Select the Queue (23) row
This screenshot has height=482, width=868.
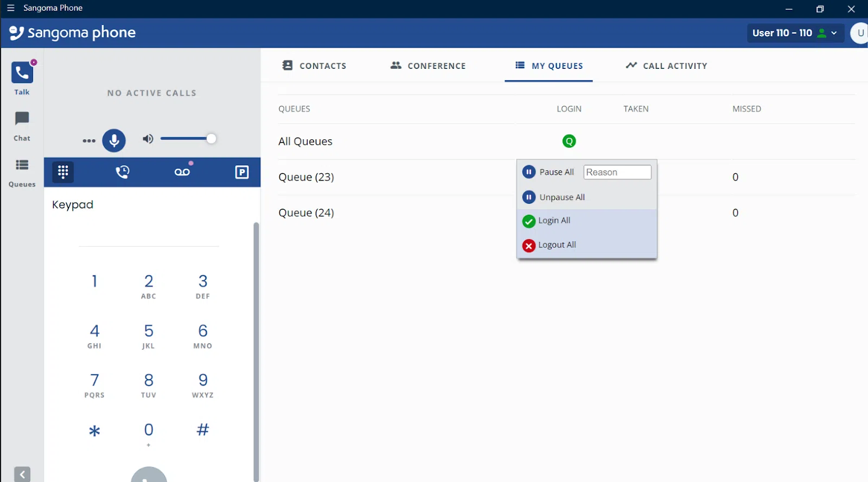click(306, 177)
